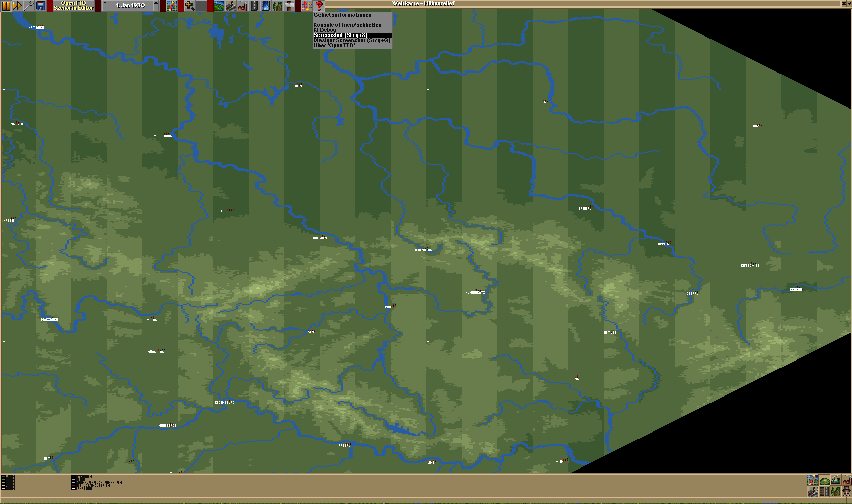This screenshot has height=504, width=852.
Task: Select the road construction tool
Action: point(254,6)
